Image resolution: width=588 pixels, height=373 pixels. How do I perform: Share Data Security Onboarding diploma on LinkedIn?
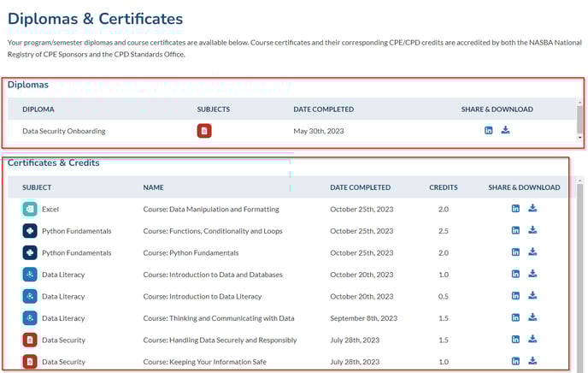(x=488, y=130)
